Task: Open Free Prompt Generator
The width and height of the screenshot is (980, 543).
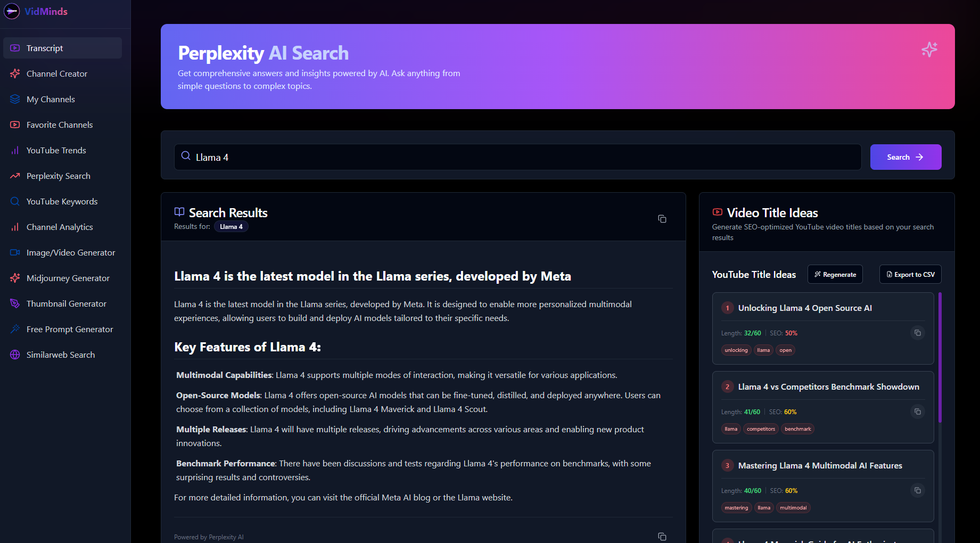Action: [62, 329]
